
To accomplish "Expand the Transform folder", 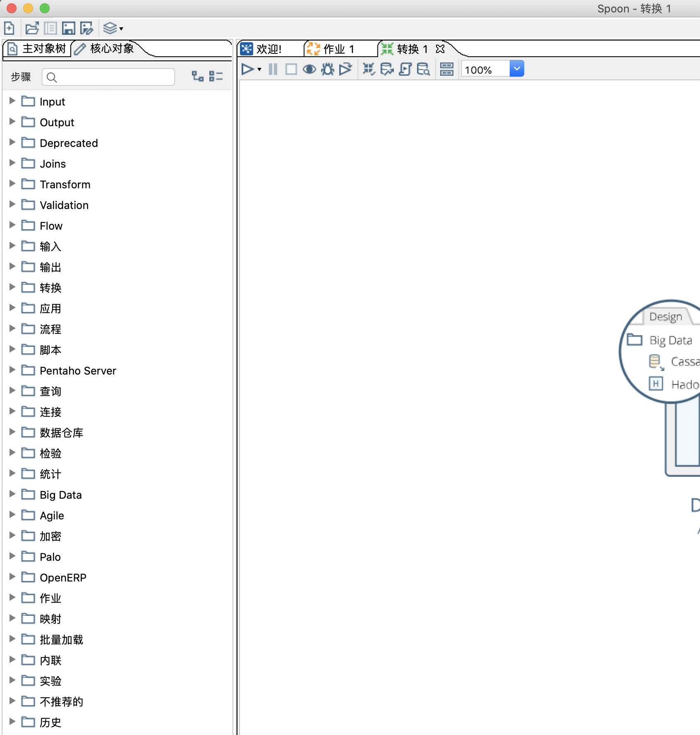I will (12, 183).
